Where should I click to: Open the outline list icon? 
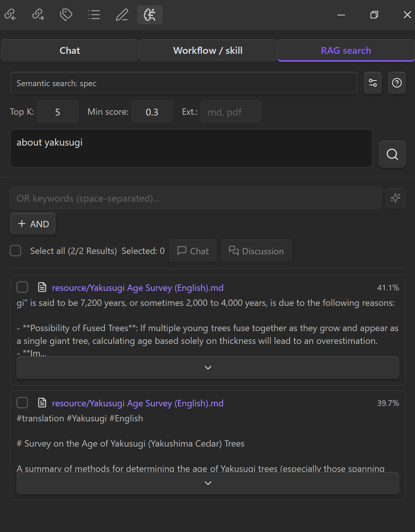[x=94, y=15]
